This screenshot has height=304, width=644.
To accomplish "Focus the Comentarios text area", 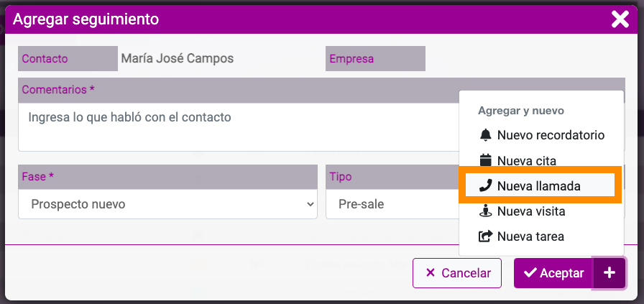I will point(238,127).
